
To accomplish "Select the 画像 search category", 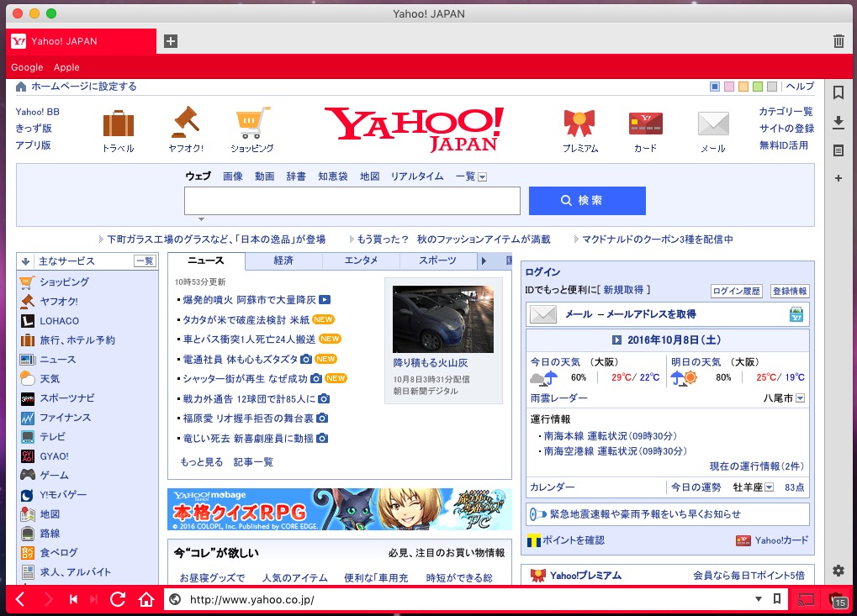I will 233,176.
